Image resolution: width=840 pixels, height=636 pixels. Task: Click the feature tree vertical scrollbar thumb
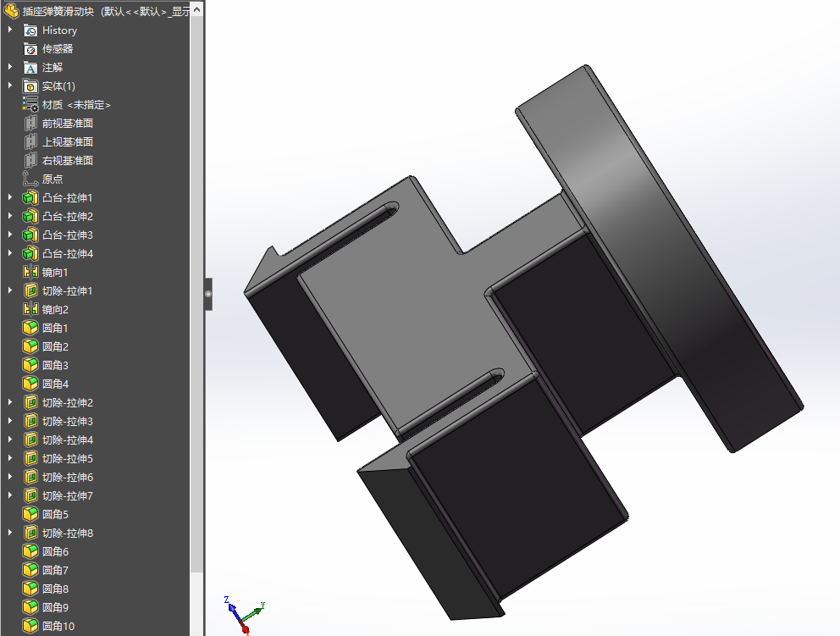196,294
